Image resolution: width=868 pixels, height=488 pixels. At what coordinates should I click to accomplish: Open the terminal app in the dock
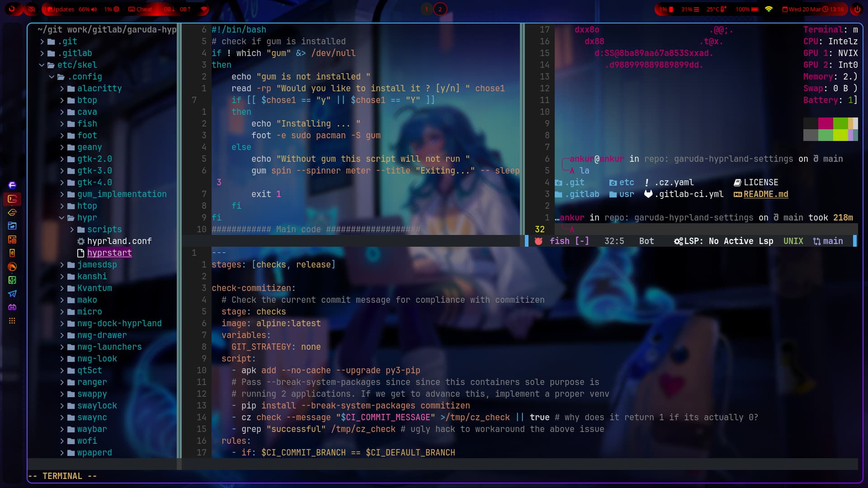(12, 199)
